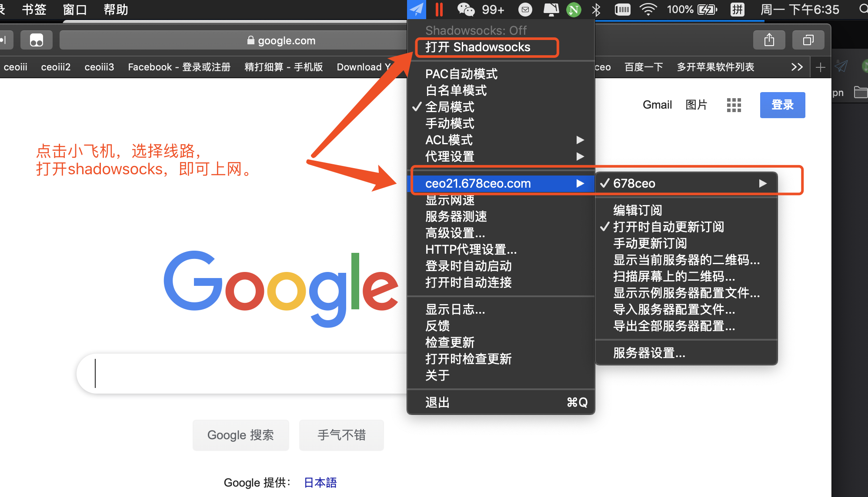Image resolution: width=868 pixels, height=497 pixels.
Task: Open 编辑订阅
Action: point(686,210)
